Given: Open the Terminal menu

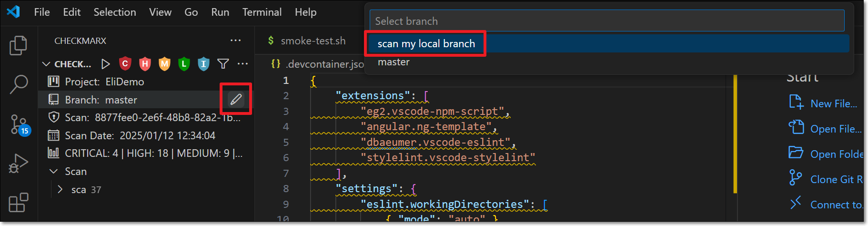Looking at the screenshot, I should coord(262,12).
